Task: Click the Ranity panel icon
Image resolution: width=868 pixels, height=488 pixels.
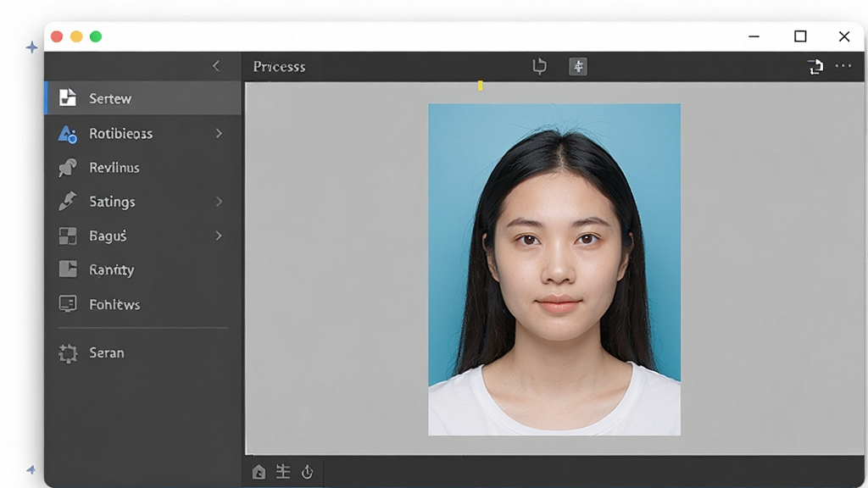Action: tap(68, 269)
